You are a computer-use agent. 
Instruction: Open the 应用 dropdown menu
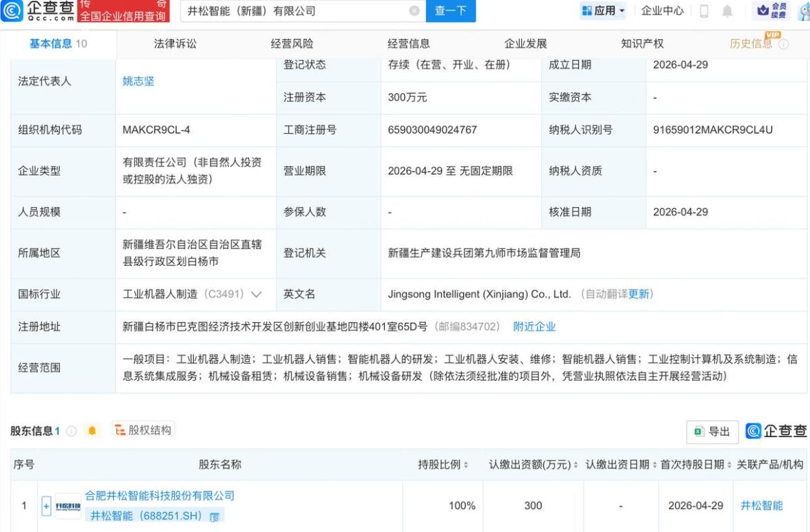[x=603, y=11]
